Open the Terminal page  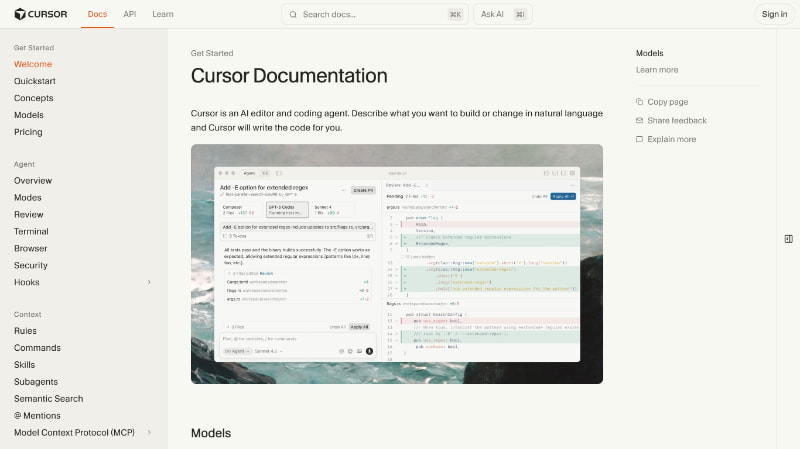[x=31, y=231]
